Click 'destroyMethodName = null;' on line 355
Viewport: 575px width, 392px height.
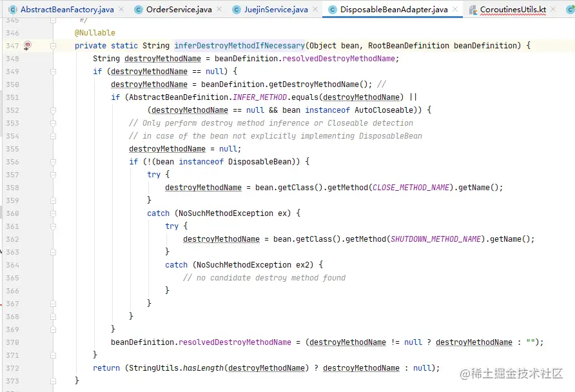pyautogui.click(x=185, y=149)
